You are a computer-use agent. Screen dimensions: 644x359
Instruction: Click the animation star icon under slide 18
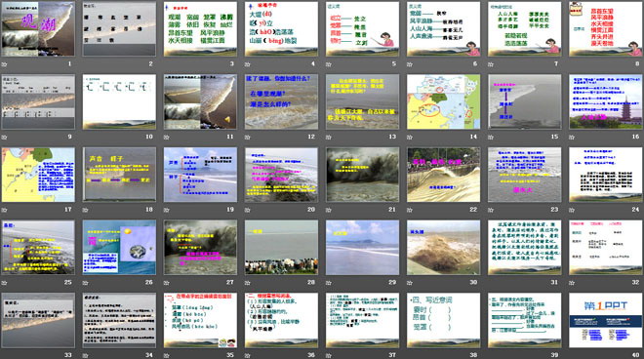(x=86, y=210)
